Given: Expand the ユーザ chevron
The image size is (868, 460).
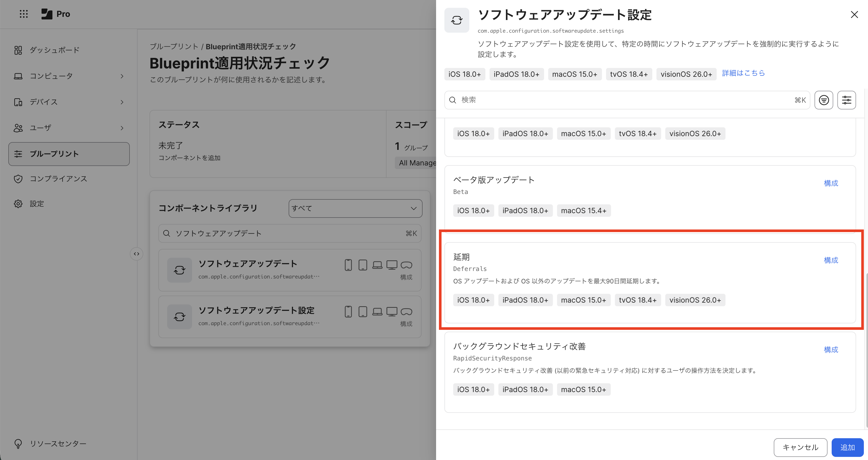Looking at the screenshot, I should tap(122, 128).
